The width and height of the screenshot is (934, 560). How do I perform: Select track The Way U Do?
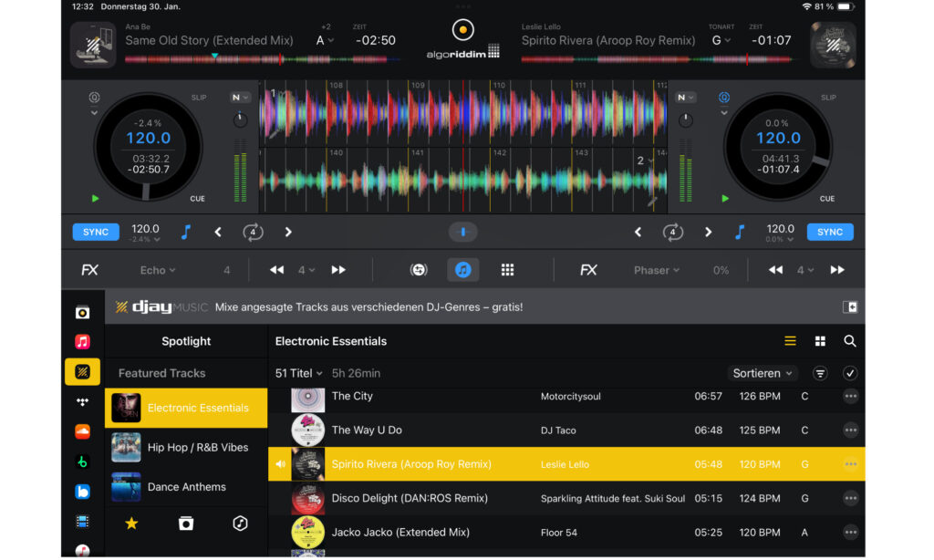pos(566,430)
